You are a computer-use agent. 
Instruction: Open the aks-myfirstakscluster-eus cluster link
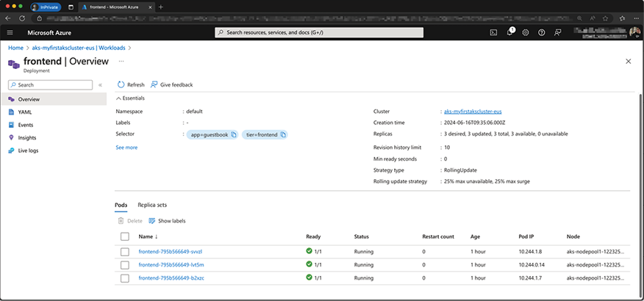point(473,111)
